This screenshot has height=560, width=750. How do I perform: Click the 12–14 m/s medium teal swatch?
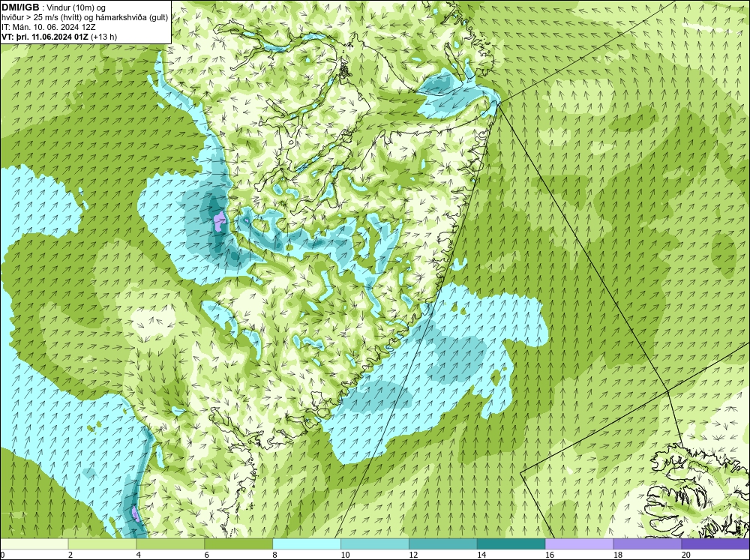point(443,544)
